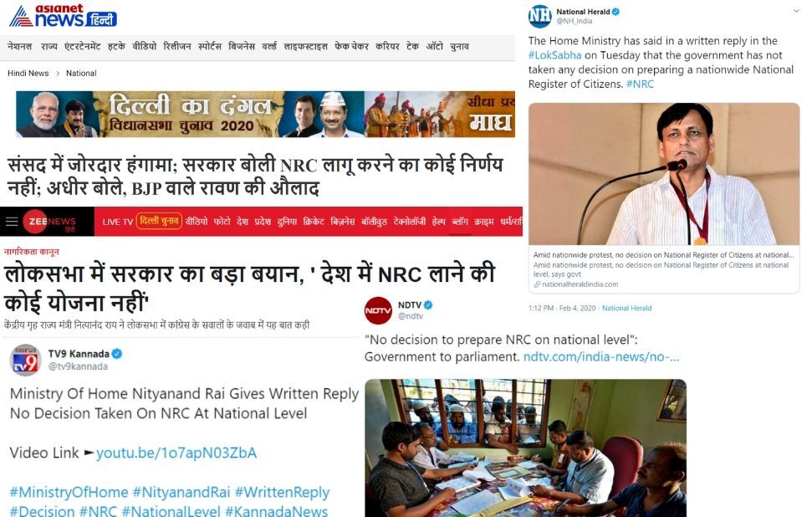Click the #LokSabha hashtag link

coord(554,55)
